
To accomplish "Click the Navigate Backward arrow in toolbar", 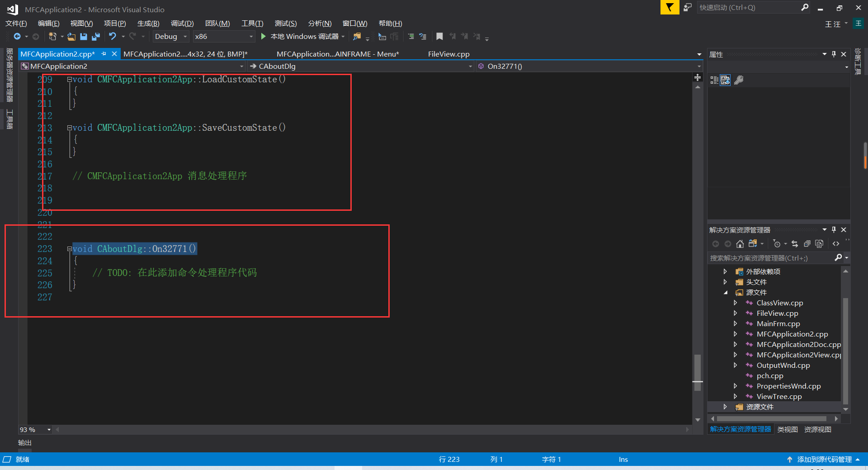I will pyautogui.click(x=17, y=37).
